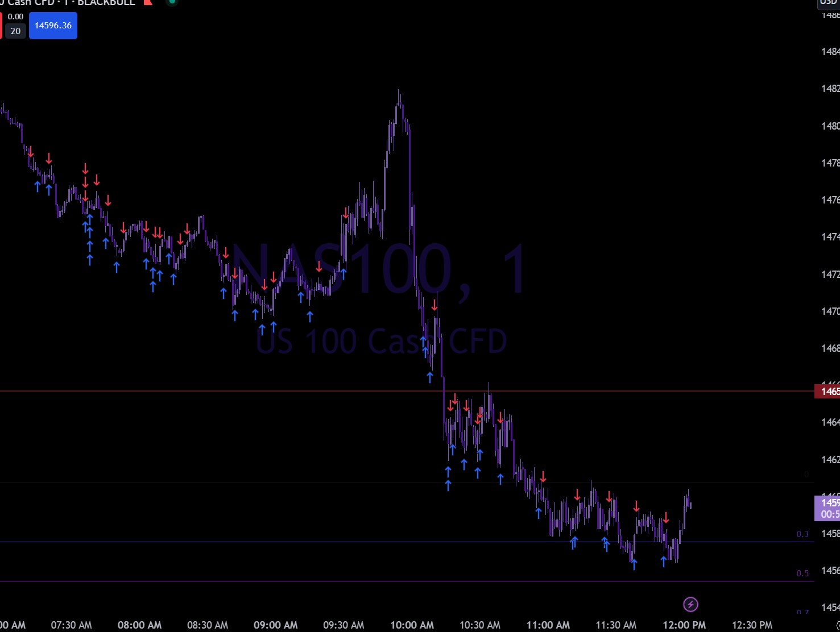Viewport: 840px width, 632px height.
Task: Click the green market status dot
Action: click(x=172, y=2)
